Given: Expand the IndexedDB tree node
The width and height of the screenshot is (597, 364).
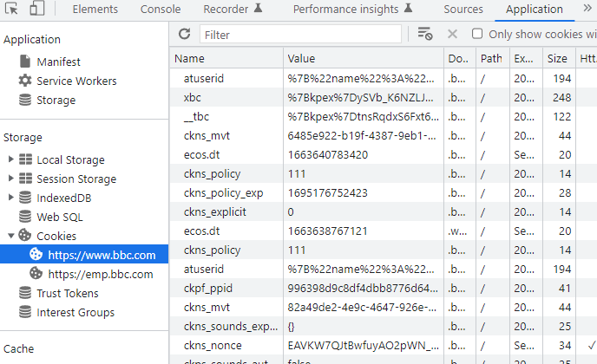Looking at the screenshot, I should [x=10, y=198].
